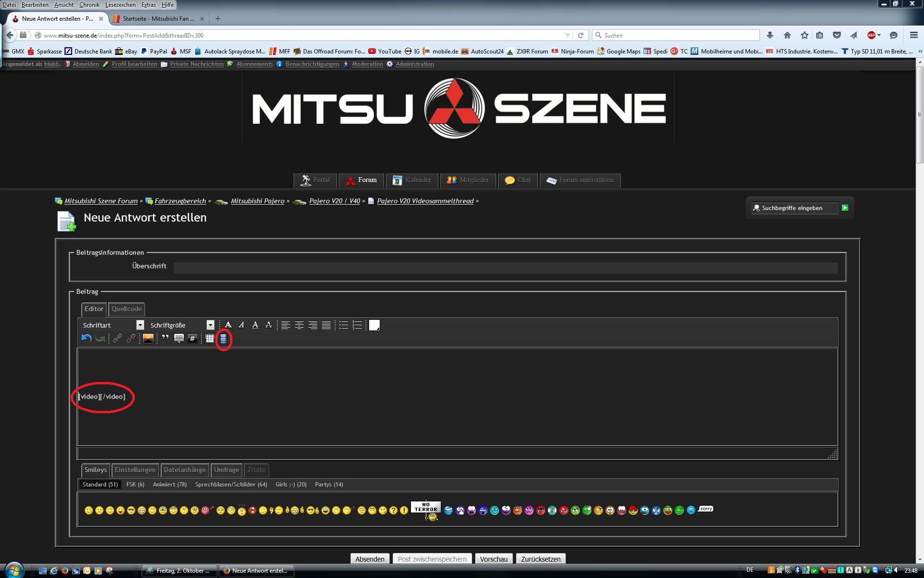Insert a speech bubble with the editor toolbar icon

(x=179, y=339)
